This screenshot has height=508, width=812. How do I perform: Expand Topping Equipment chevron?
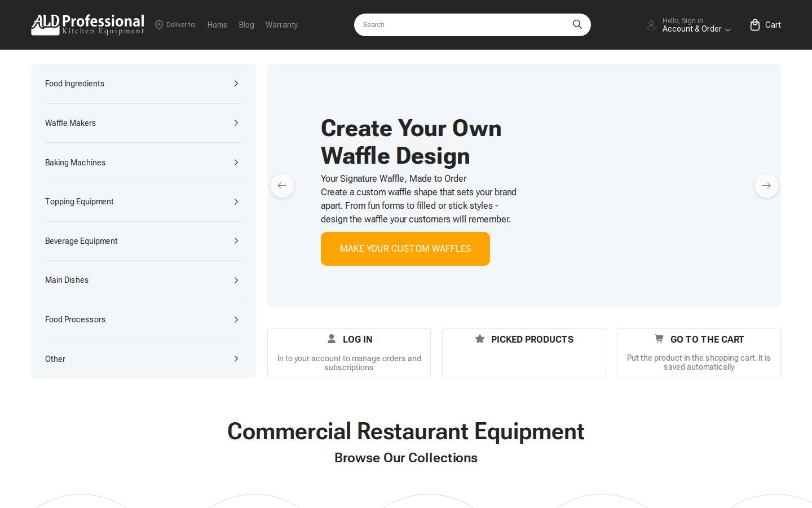click(236, 202)
